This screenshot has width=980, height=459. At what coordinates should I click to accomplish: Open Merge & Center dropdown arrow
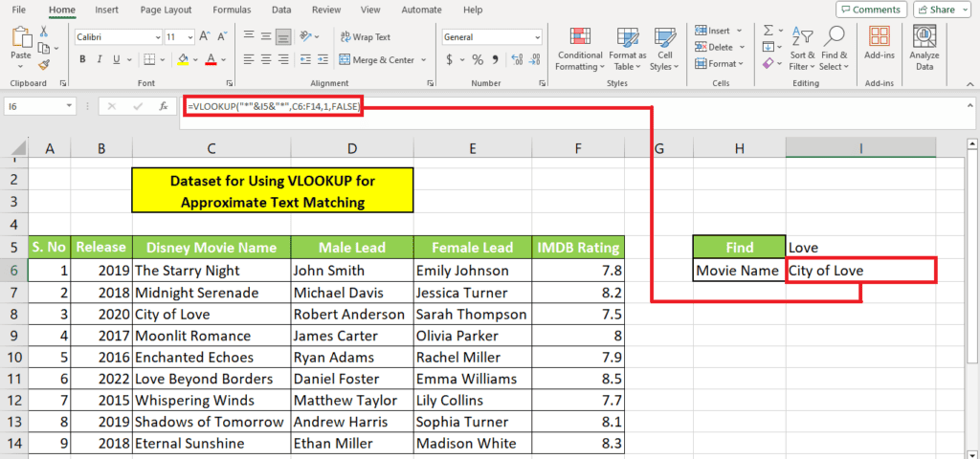point(423,60)
